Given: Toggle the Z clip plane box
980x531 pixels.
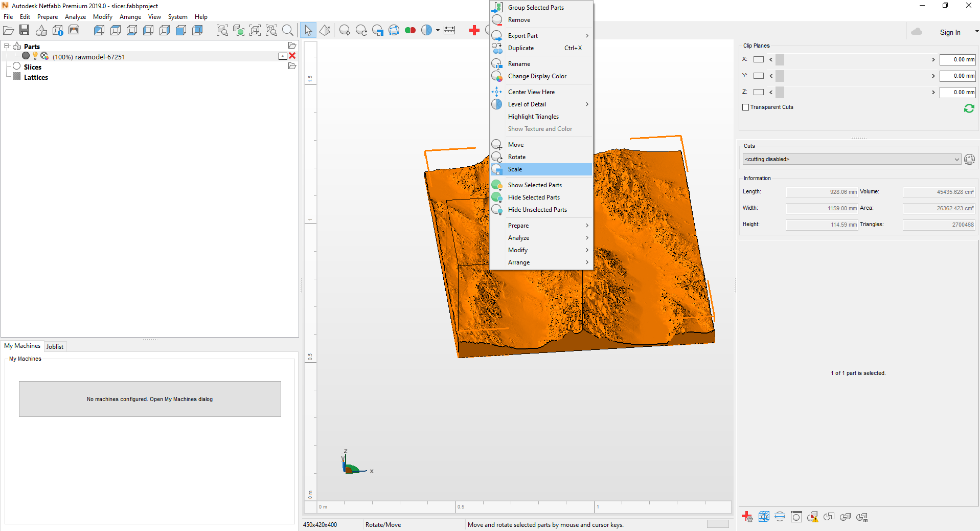Looking at the screenshot, I should point(759,92).
